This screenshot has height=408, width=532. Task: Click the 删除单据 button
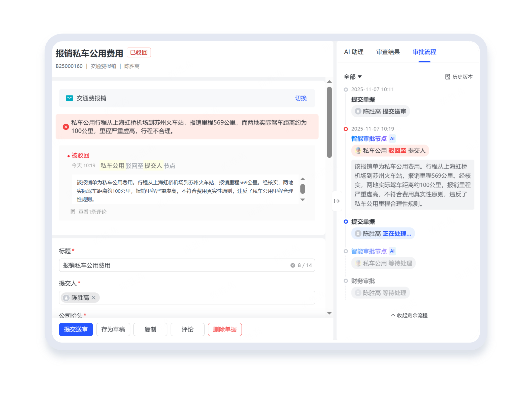[225, 329]
